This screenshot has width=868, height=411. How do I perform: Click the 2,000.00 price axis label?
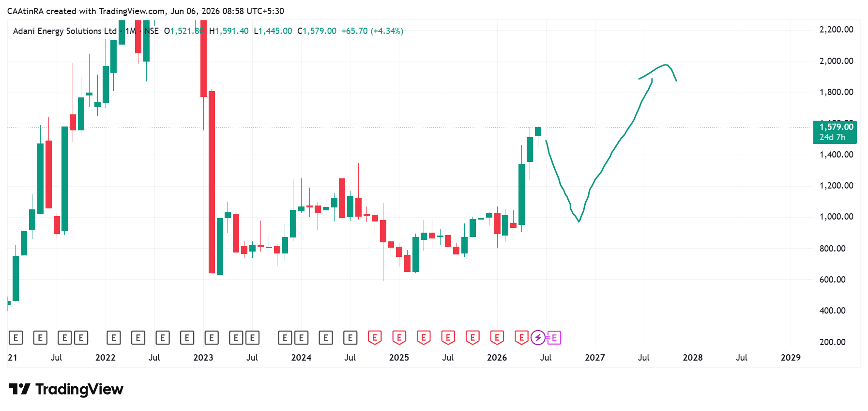tap(836, 61)
